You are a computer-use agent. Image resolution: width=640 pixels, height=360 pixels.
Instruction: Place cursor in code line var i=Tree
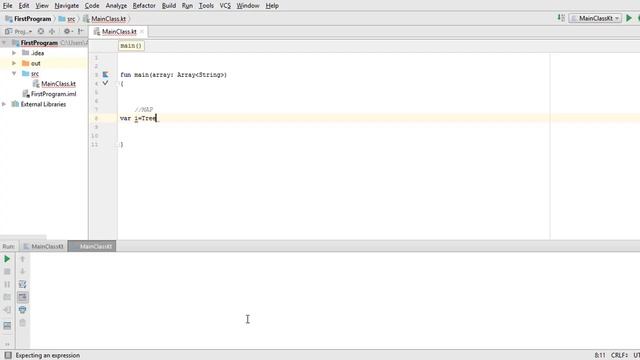138,118
